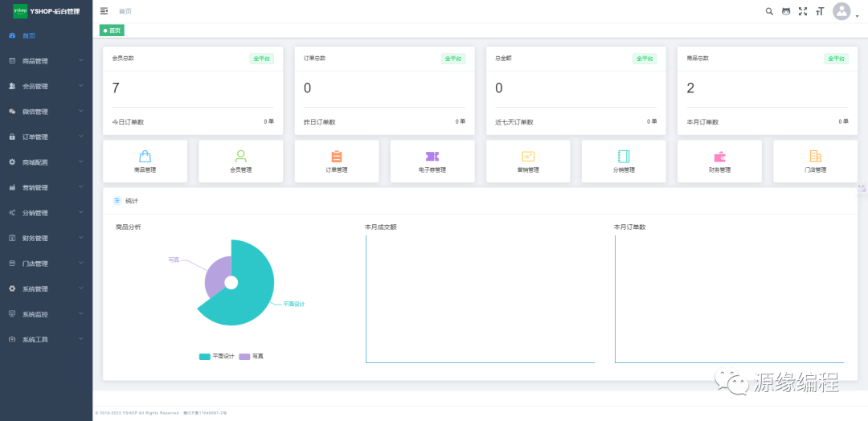The width and height of the screenshot is (868, 421).
Task: Click the pink wallet 财务管理 shortcut icon
Action: click(719, 157)
